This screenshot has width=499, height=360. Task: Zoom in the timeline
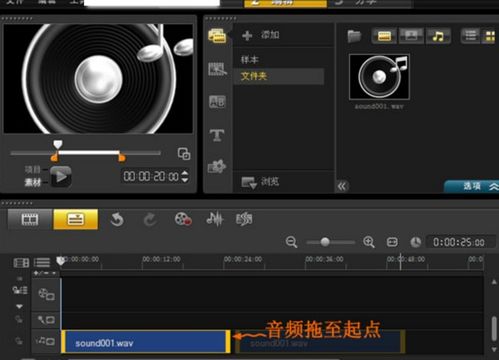pyautogui.click(x=369, y=242)
